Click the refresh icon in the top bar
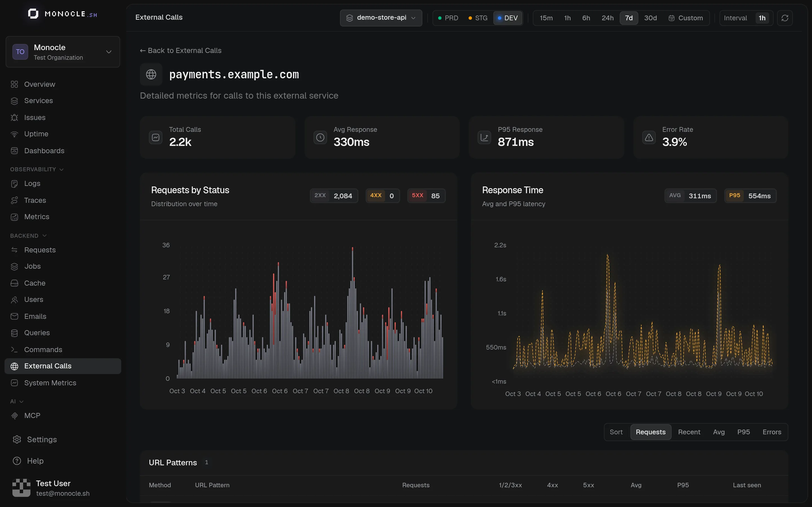 click(x=784, y=18)
